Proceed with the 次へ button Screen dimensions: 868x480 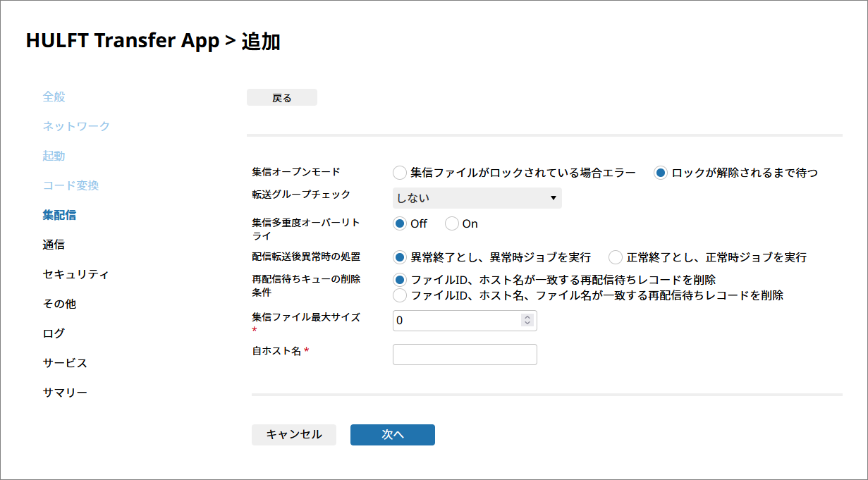393,435
